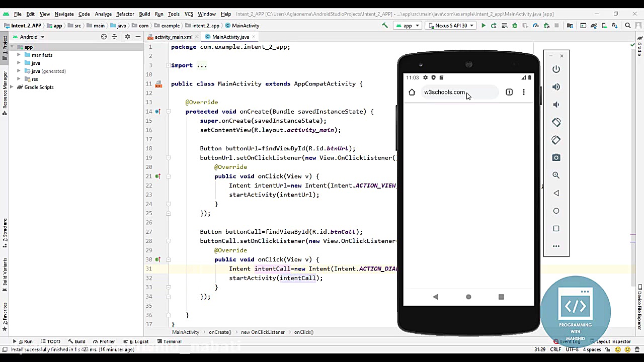Click the emulator volume up icon

pos(556,87)
